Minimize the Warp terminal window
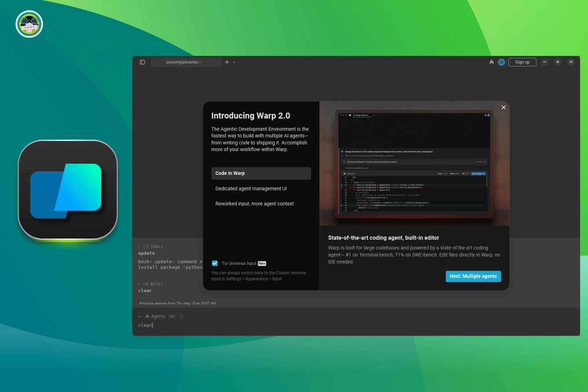 (x=544, y=62)
